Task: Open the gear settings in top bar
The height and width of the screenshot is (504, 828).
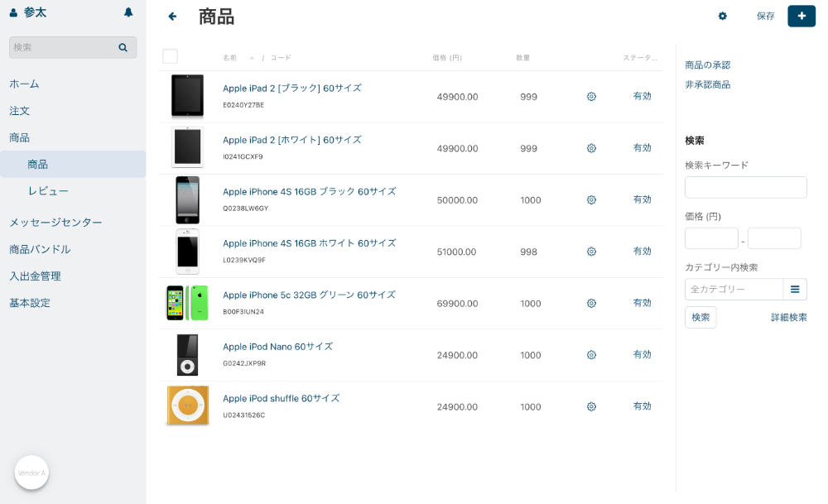Action: [x=722, y=17]
